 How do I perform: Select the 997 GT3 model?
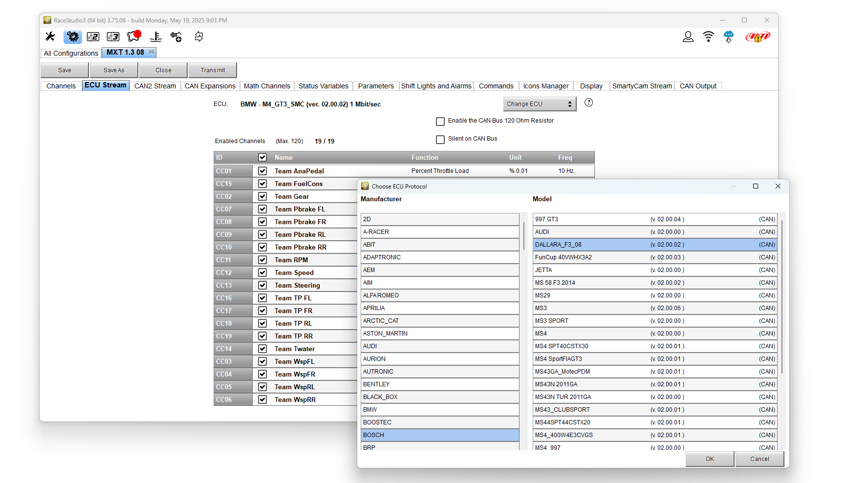(655, 219)
